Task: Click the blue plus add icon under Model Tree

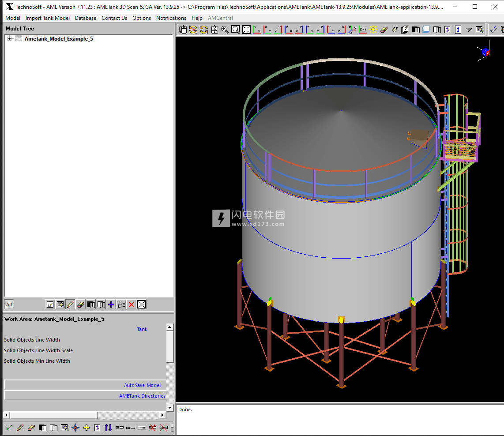Action: (111, 304)
